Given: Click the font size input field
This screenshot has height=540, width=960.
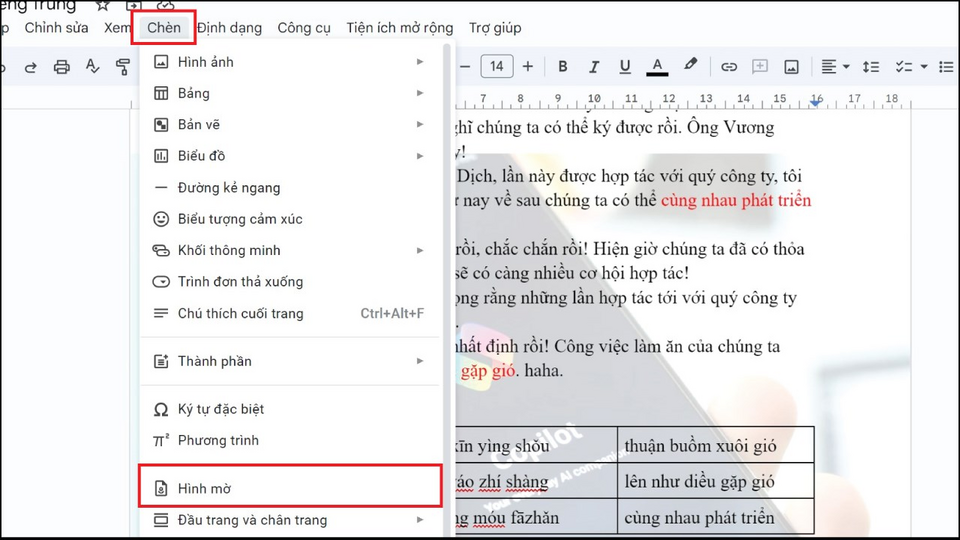Looking at the screenshot, I should [497, 67].
